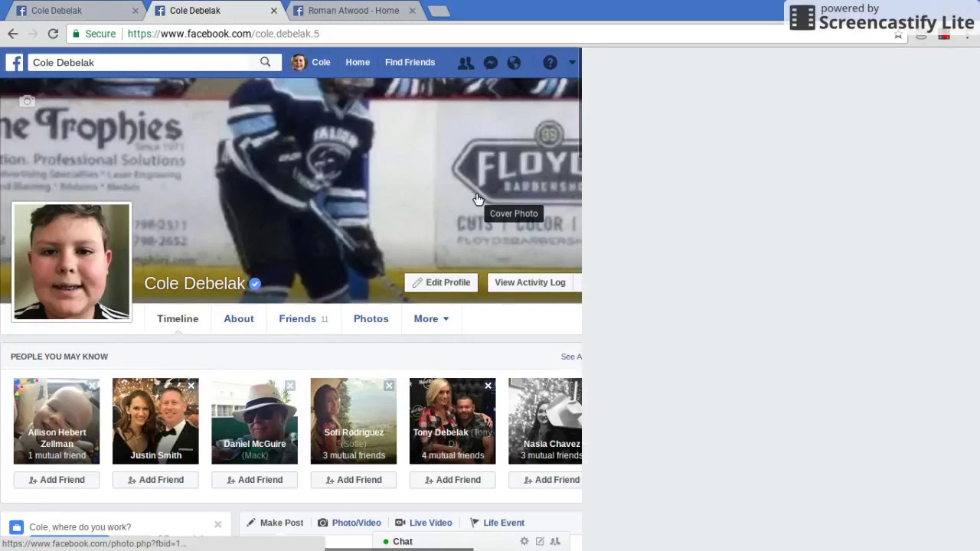The height and width of the screenshot is (551, 980).
Task: Dismiss Daniel McGuire suggestion
Action: pos(290,386)
